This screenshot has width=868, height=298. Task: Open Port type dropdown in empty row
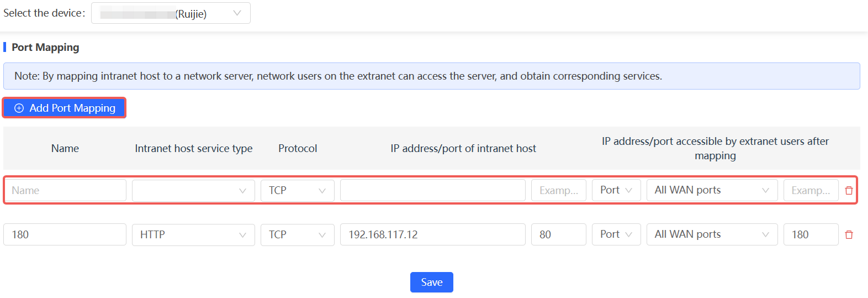(x=616, y=190)
